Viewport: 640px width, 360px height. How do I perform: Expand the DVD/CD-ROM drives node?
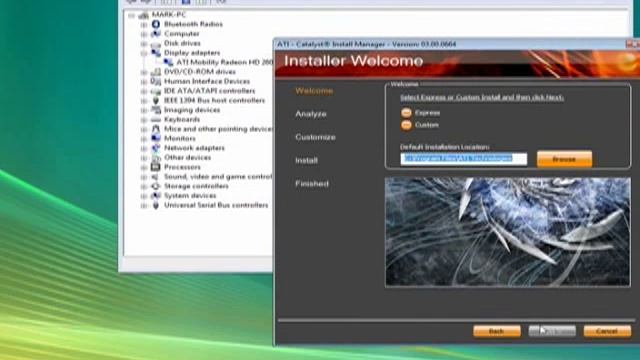(x=144, y=72)
